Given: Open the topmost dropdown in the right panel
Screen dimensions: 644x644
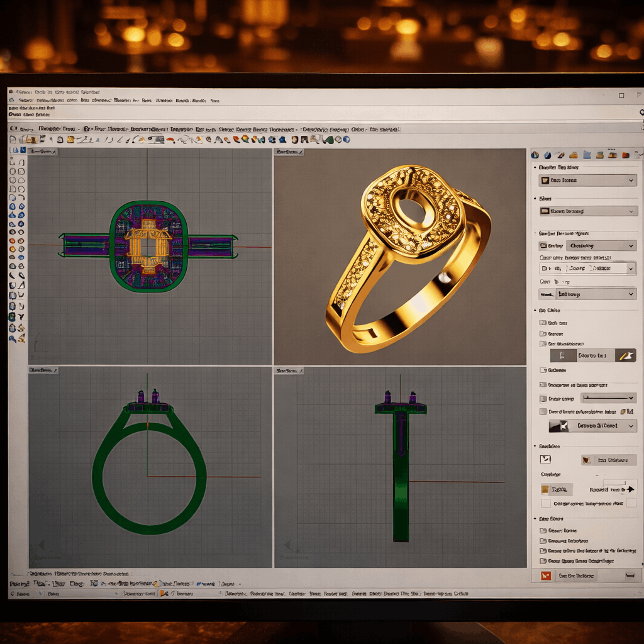Looking at the screenshot, I should point(587,180).
